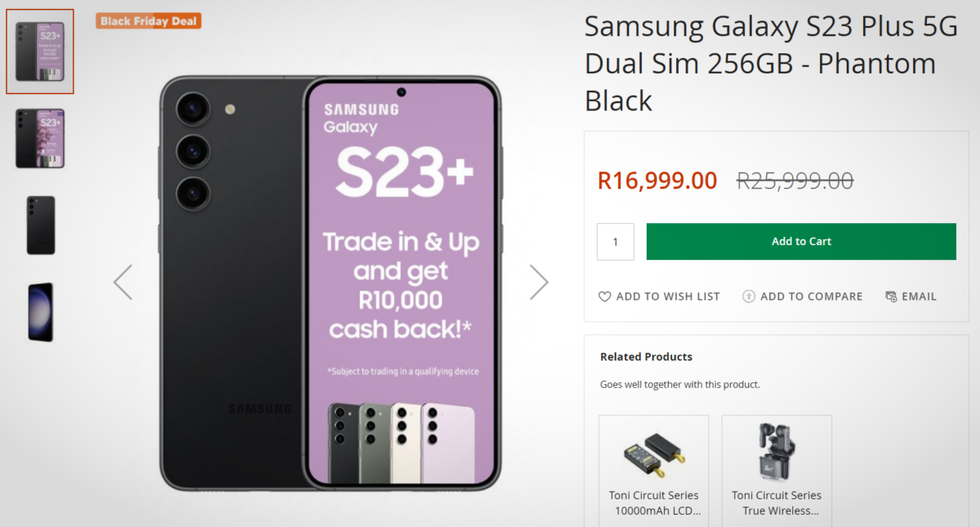Viewport: 980px width, 527px height.
Task: Click the Email link text
Action: [x=919, y=297]
